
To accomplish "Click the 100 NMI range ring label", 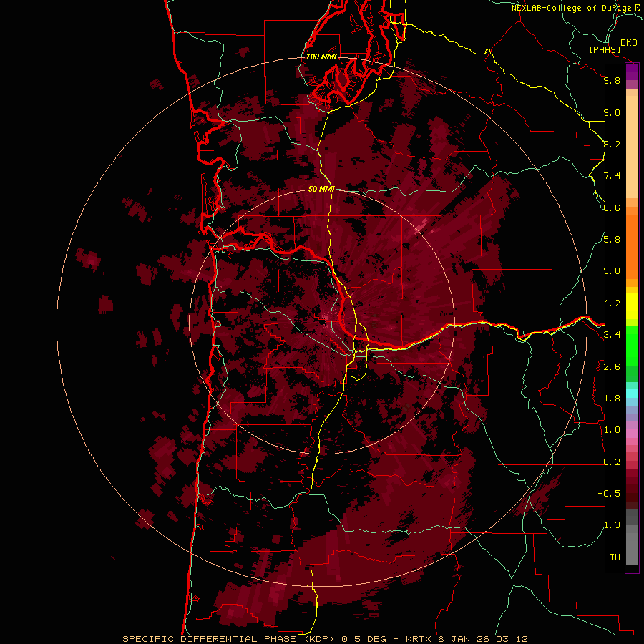I will click(x=321, y=57).
